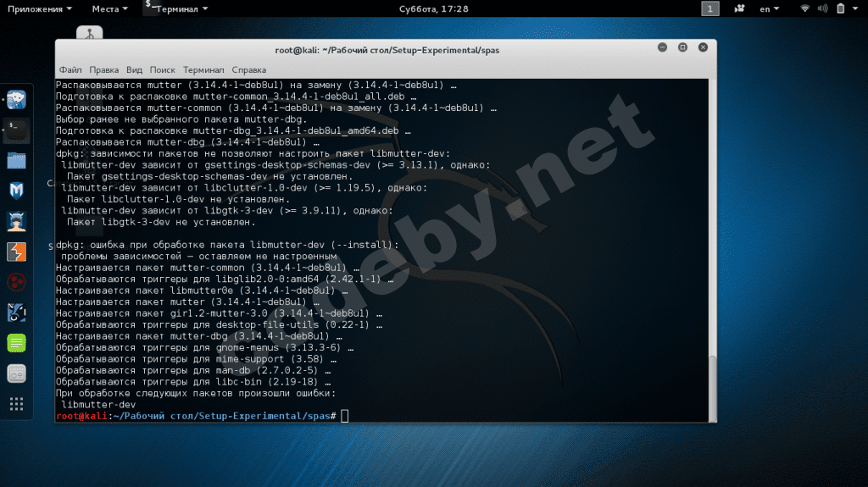Click line 'Обрабатываются триггеры для mime-support'

196,358
